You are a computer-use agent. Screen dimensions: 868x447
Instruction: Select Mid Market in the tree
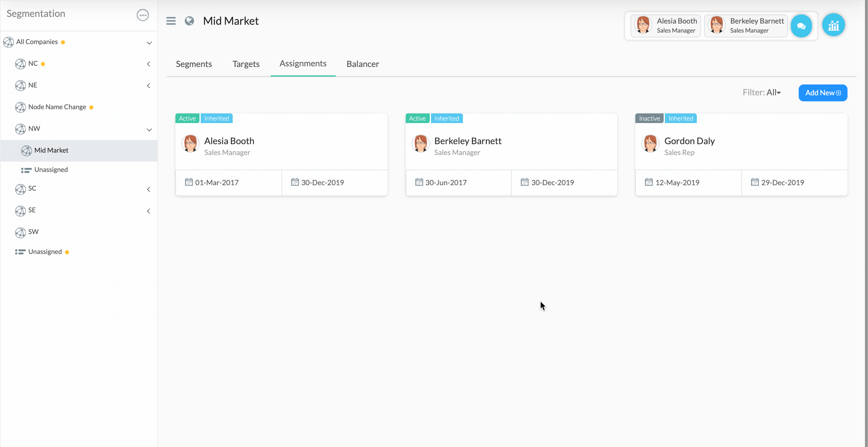coord(79,151)
